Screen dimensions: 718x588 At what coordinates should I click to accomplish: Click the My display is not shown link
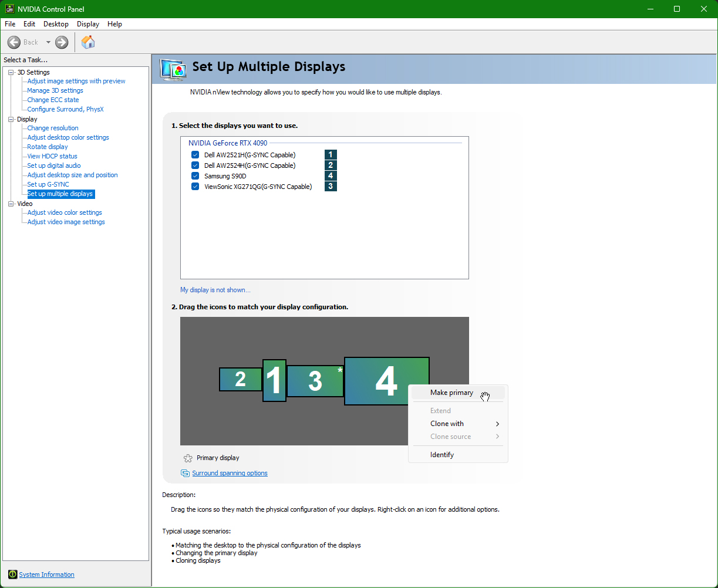pos(215,290)
